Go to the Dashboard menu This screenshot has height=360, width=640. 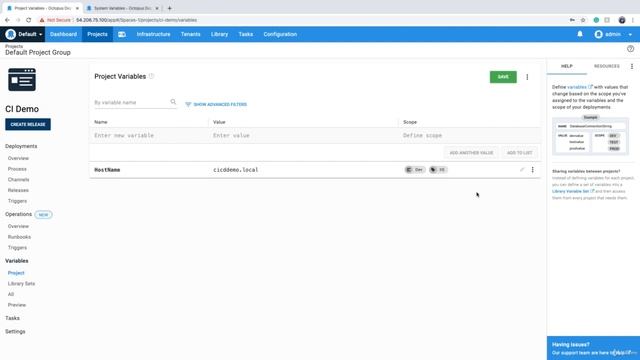63,34
